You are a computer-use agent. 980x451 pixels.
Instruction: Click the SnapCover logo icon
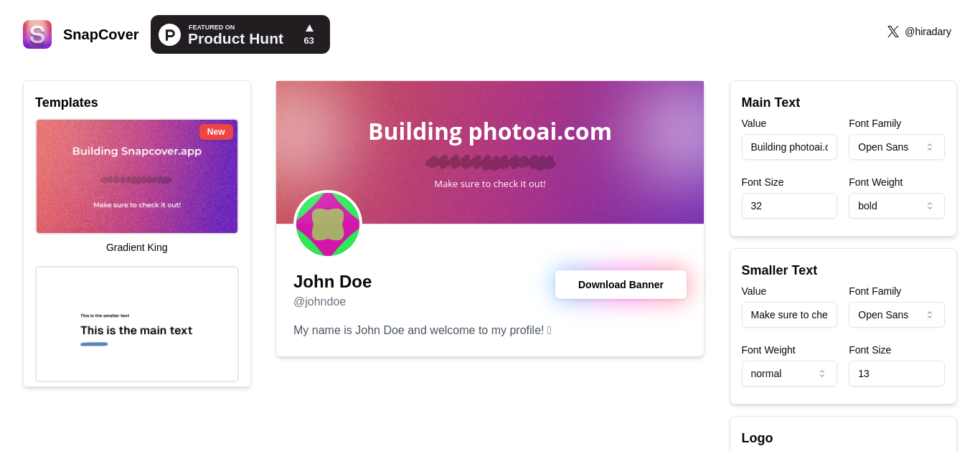[37, 34]
